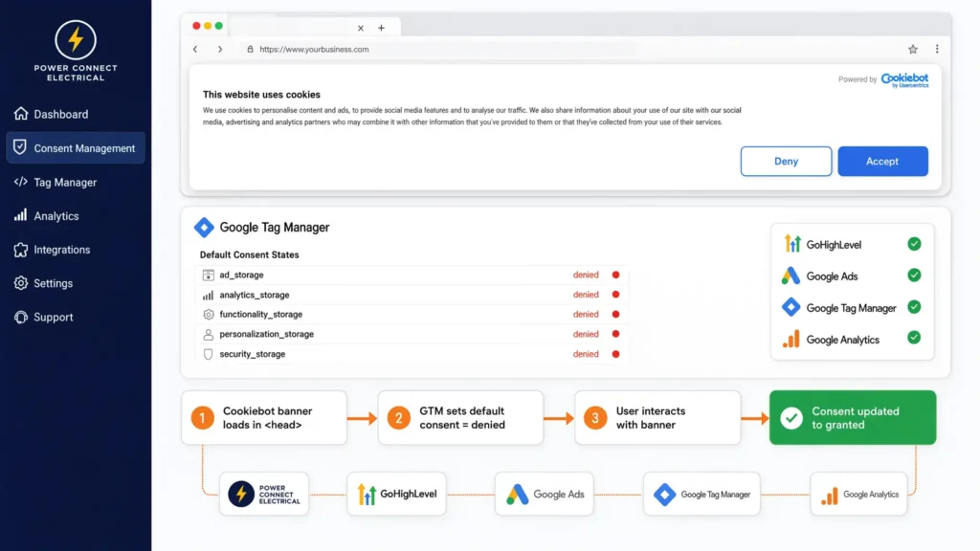
Task: Click the personalization_storage person icon
Action: (208, 334)
